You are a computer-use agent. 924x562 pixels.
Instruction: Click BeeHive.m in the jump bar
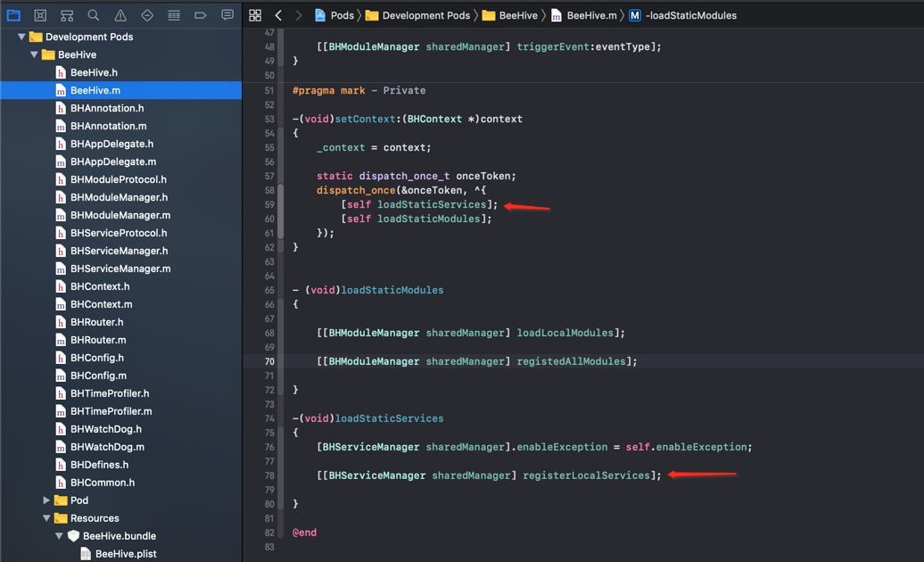[584, 15]
